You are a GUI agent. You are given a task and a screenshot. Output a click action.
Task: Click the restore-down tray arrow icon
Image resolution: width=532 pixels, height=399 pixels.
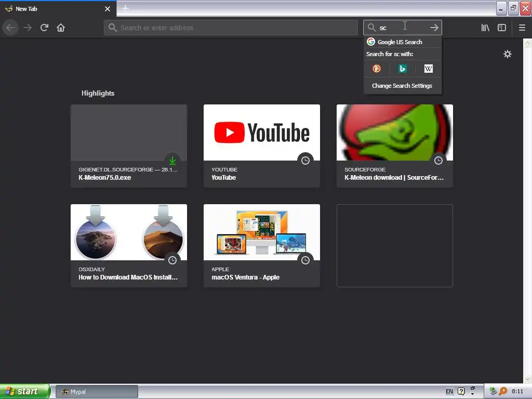point(473,388)
